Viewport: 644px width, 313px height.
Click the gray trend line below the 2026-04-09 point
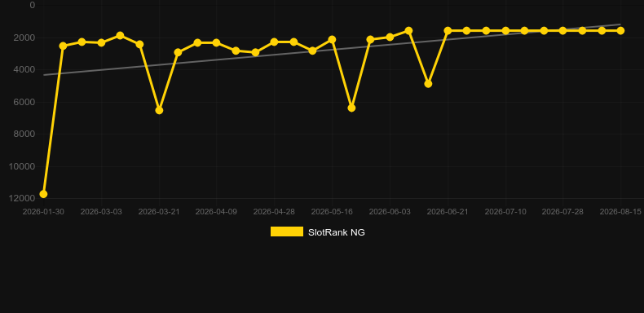point(217,60)
